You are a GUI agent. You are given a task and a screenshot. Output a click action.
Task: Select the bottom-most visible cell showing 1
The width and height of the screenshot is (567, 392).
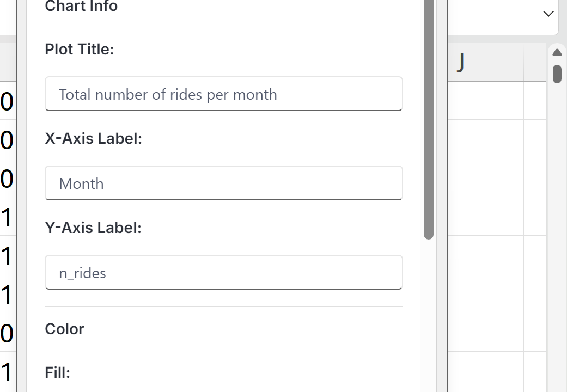[7, 372]
